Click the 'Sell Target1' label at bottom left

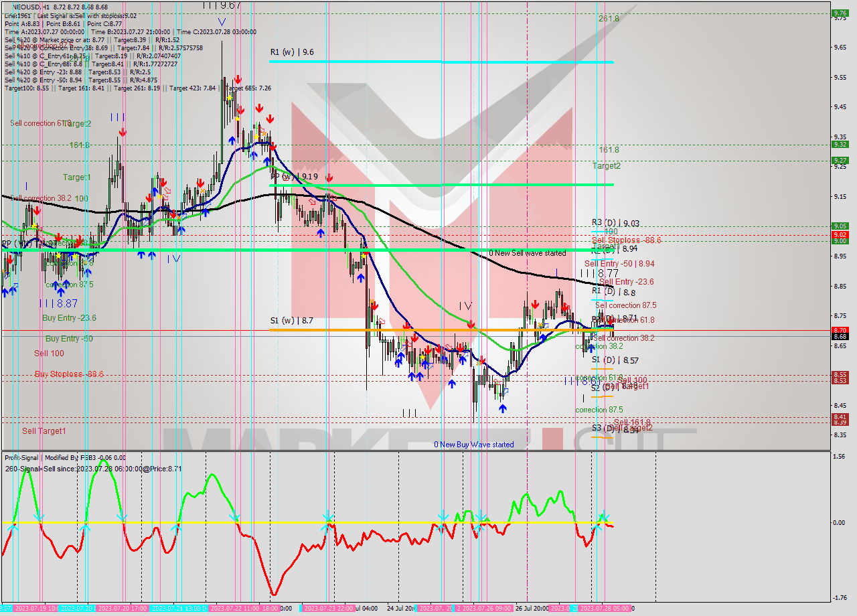(x=44, y=431)
